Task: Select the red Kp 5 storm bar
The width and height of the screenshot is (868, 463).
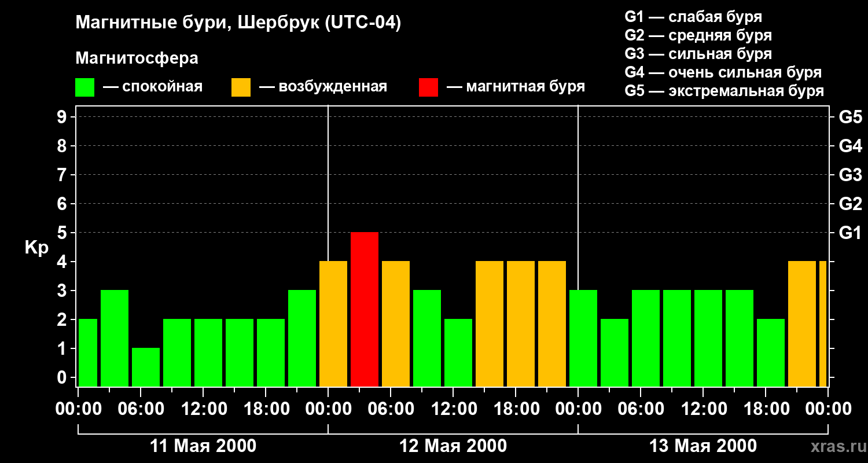Action: pos(365,309)
